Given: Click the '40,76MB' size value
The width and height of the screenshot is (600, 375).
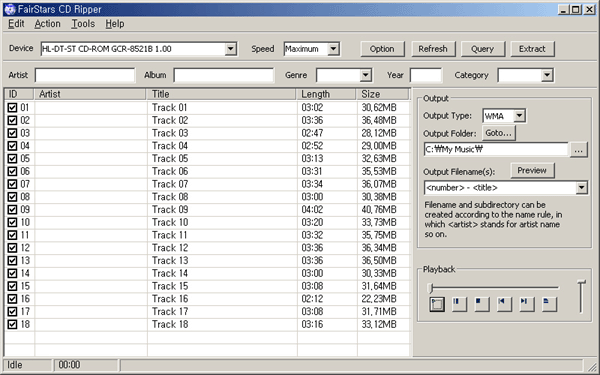Looking at the screenshot, I should [379, 210].
